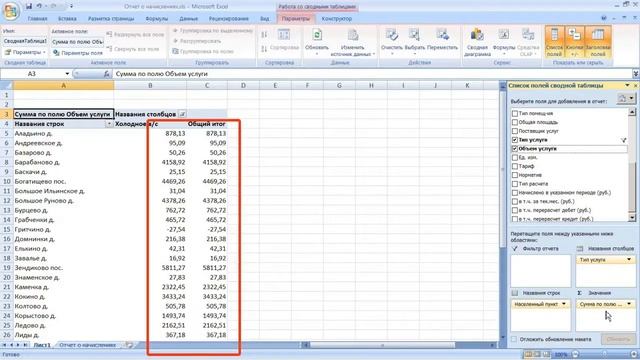Open the Формулы ribbon tab
This screenshot has width=640, height=360.
[x=156, y=19]
